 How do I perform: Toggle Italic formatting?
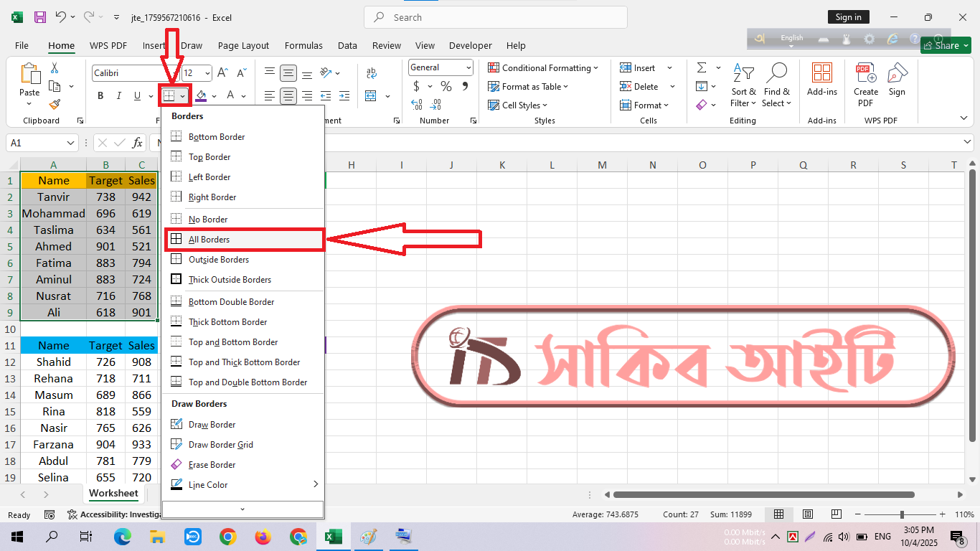119,96
